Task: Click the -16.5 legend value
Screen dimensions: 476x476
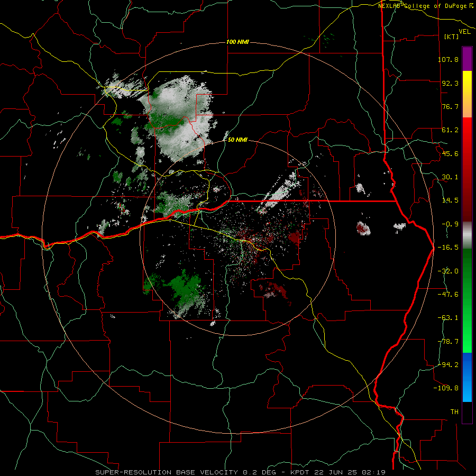Action: [x=448, y=247]
